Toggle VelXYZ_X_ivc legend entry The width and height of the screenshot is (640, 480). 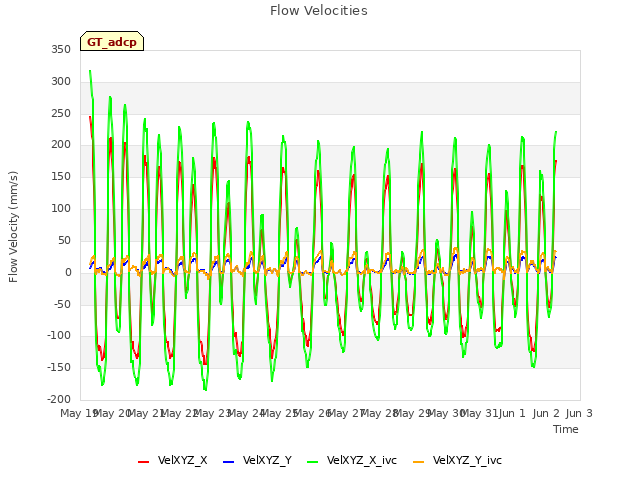click(351, 460)
